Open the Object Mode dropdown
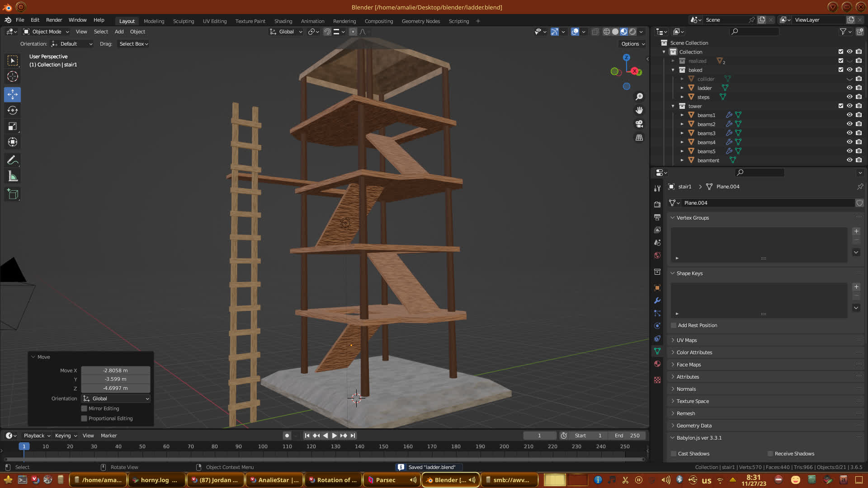The image size is (868, 488). (46, 32)
